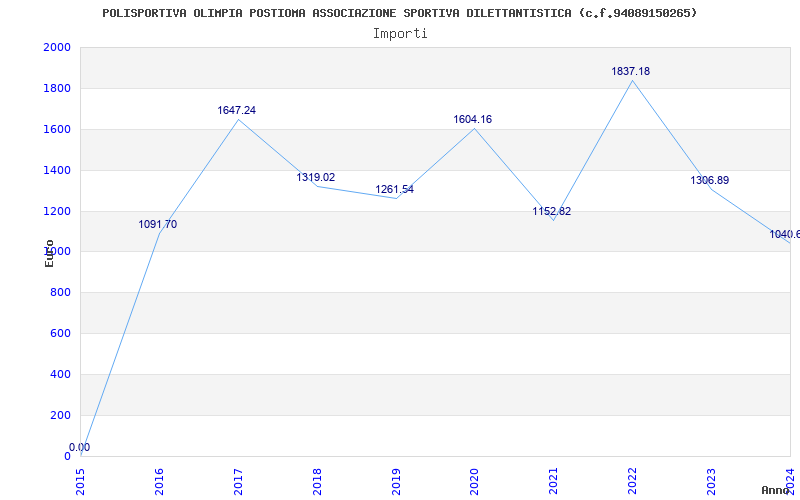800x500 pixels.
Task: Click the x-axis year label 2020
Action: [474, 482]
